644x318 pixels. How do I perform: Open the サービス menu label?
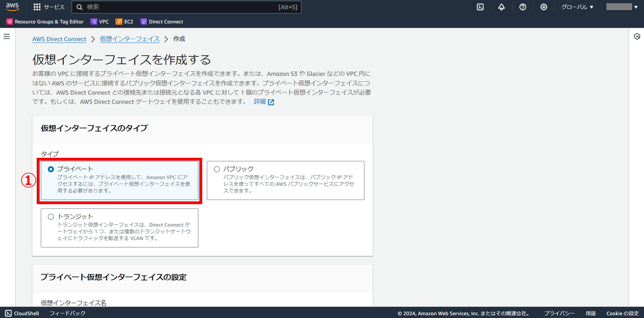[54, 7]
